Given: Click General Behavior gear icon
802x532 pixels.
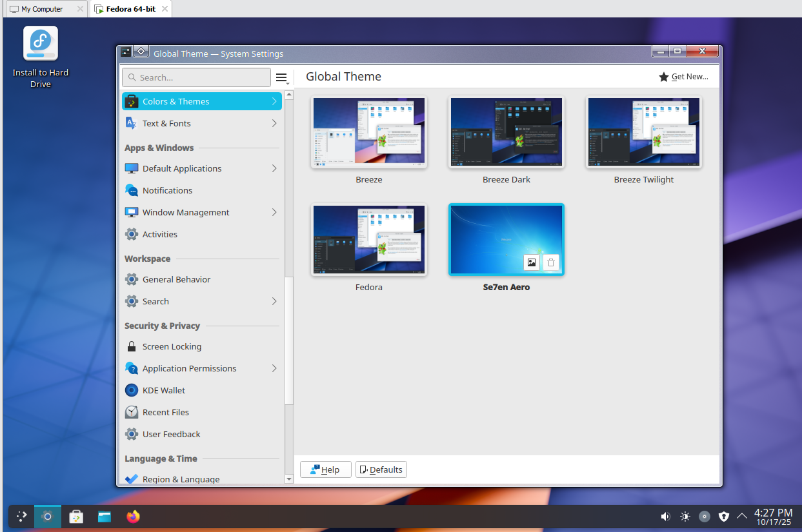Looking at the screenshot, I should coord(132,279).
